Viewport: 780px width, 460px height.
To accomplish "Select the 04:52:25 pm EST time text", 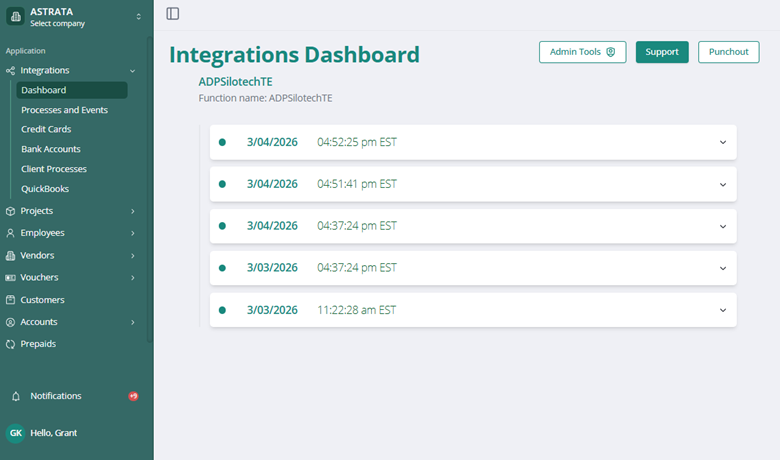I will pyautogui.click(x=357, y=142).
